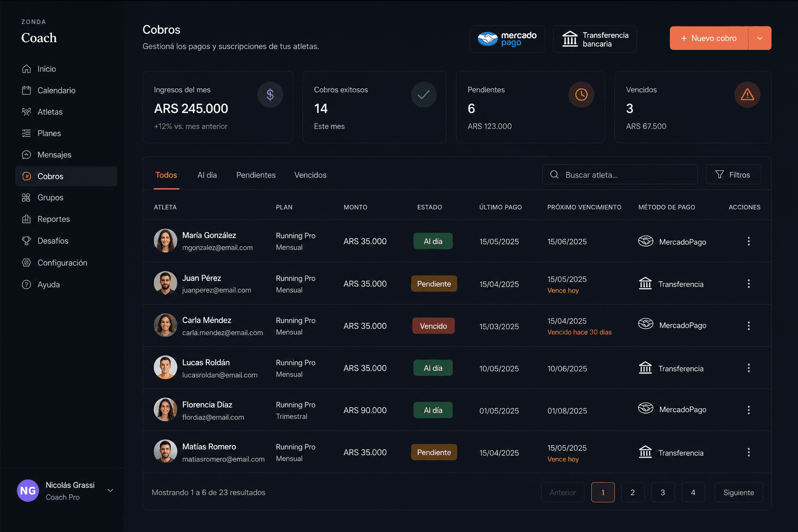Click the Pendiente badge for Juan Pérez
This screenshot has width=798, height=532.
434,284
